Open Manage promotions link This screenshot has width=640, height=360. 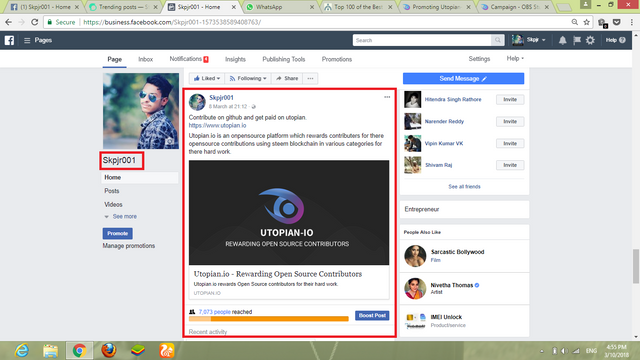pos(129,246)
